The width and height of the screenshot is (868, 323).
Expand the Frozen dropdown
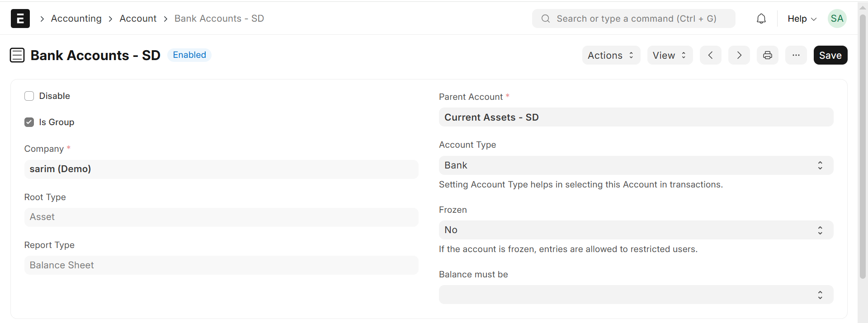click(636, 230)
